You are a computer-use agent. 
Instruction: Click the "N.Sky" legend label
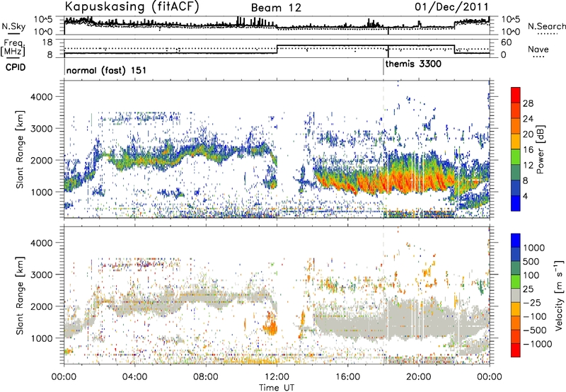pyautogui.click(x=13, y=26)
